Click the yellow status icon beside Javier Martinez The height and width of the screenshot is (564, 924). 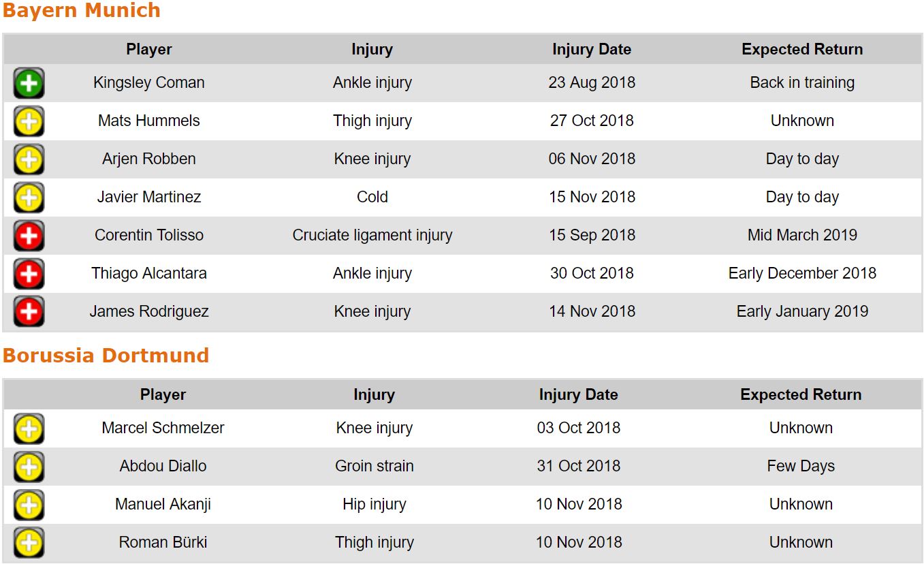(x=29, y=198)
